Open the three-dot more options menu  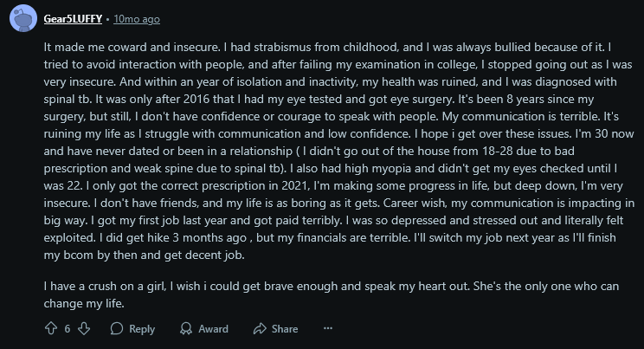click(328, 328)
